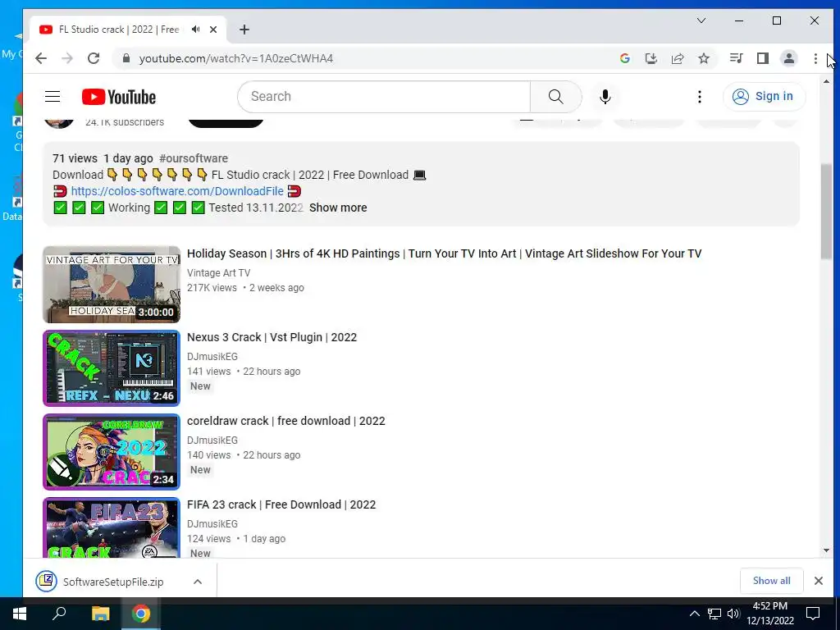The width and height of the screenshot is (840, 630).
Task: Open YouTube settings three-dot menu
Action: [x=699, y=97]
